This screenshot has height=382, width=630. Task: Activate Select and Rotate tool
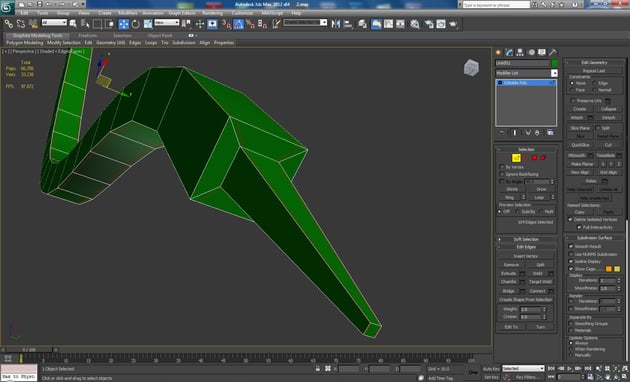[136, 24]
